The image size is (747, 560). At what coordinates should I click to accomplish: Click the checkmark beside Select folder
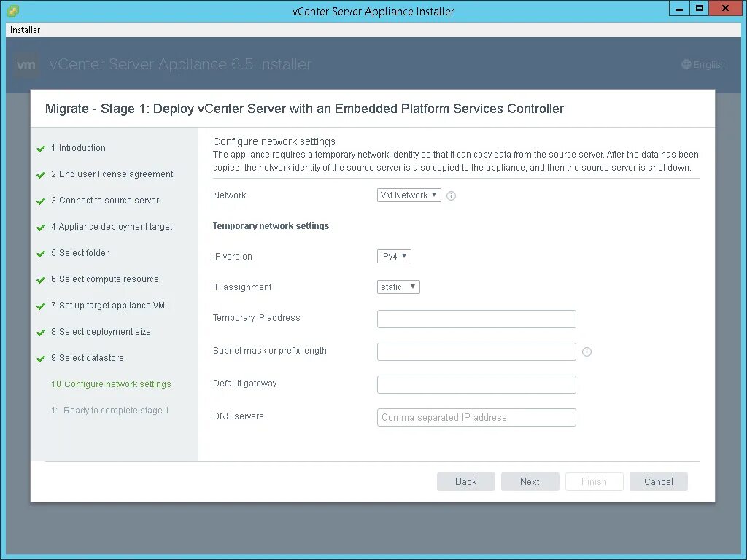pos(41,254)
